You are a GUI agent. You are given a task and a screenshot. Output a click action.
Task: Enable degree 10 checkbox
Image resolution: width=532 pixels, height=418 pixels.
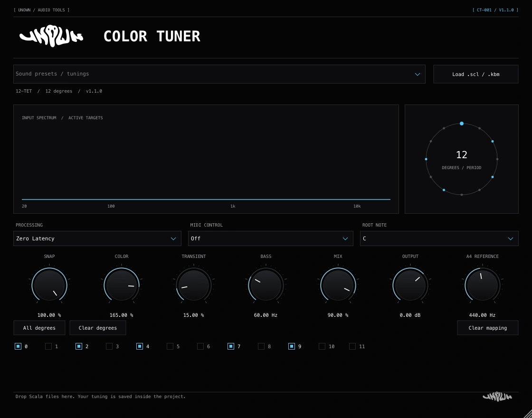tap(322, 346)
